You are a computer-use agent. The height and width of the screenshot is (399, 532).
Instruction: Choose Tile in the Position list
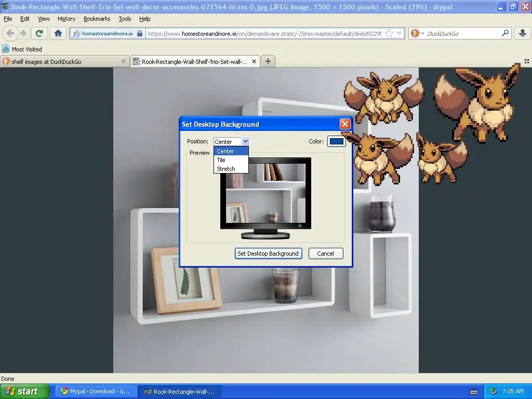click(231, 160)
